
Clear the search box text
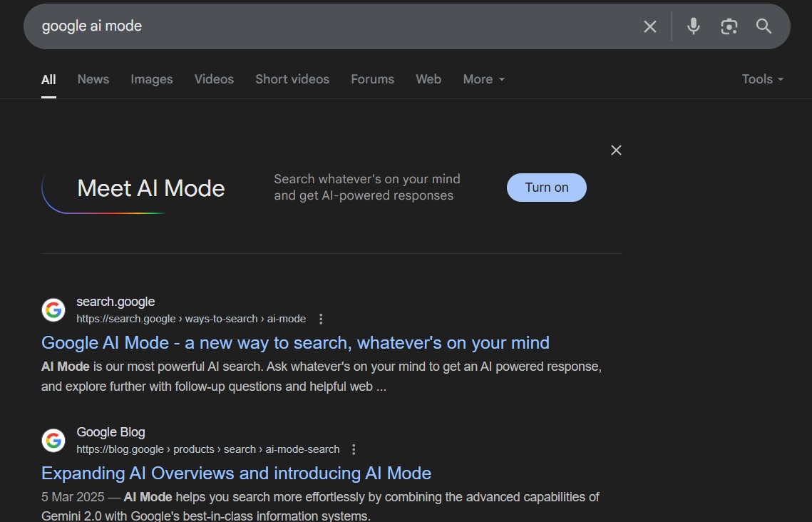coord(649,26)
